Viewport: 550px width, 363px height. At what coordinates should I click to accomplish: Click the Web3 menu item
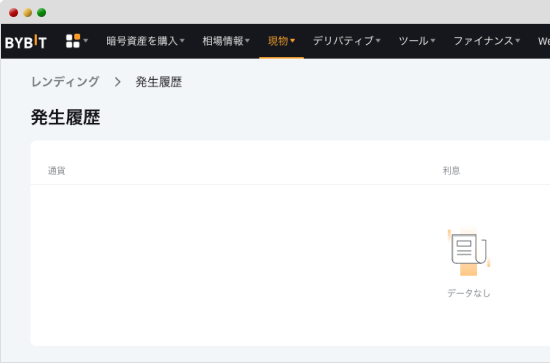click(544, 41)
